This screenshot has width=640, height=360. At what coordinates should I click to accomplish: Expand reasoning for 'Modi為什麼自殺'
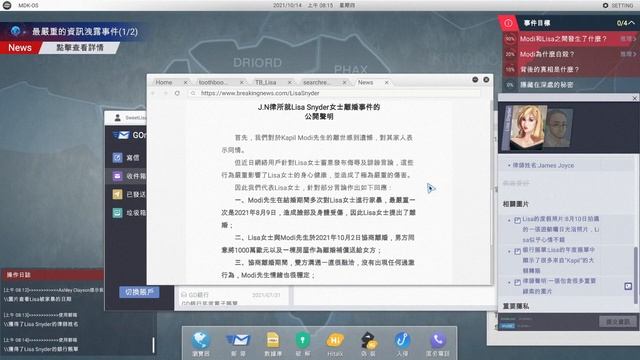pyautogui.click(x=628, y=54)
